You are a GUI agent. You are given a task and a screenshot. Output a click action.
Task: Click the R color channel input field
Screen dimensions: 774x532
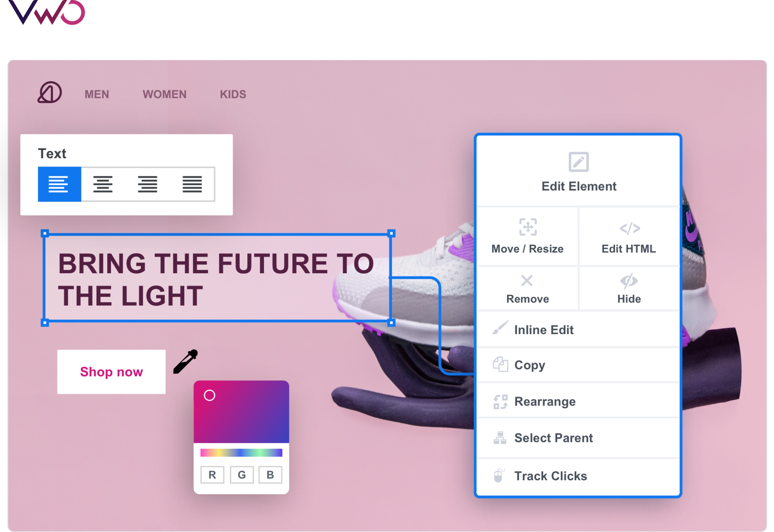click(x=212, y=474)
